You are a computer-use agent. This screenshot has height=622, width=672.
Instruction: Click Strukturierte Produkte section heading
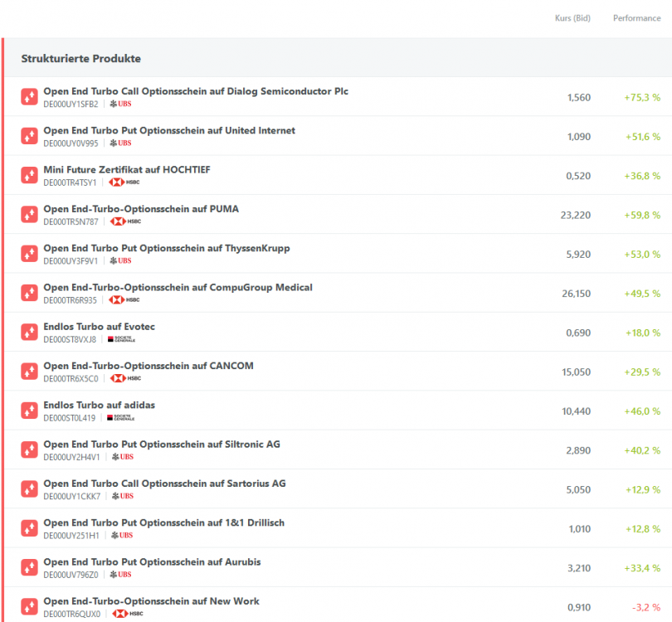[81, 59]
